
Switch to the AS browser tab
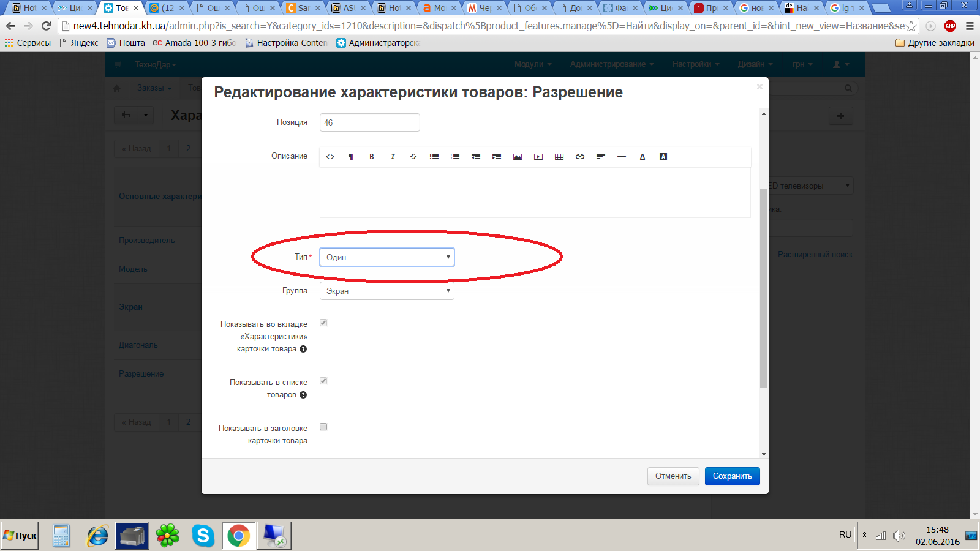click(349, 8)
